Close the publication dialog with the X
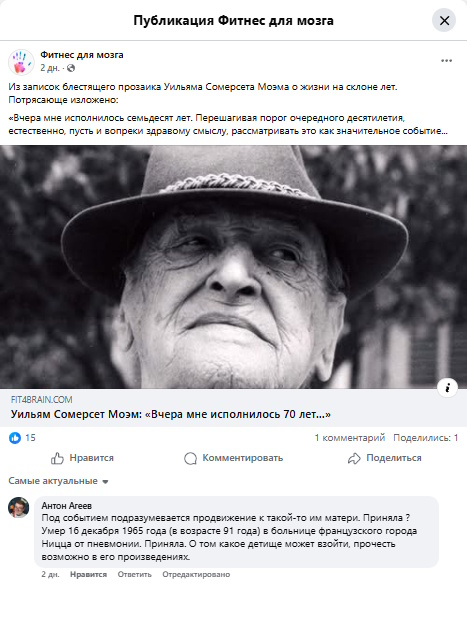The width and height of the screenshot is (467, 625). 444,20
